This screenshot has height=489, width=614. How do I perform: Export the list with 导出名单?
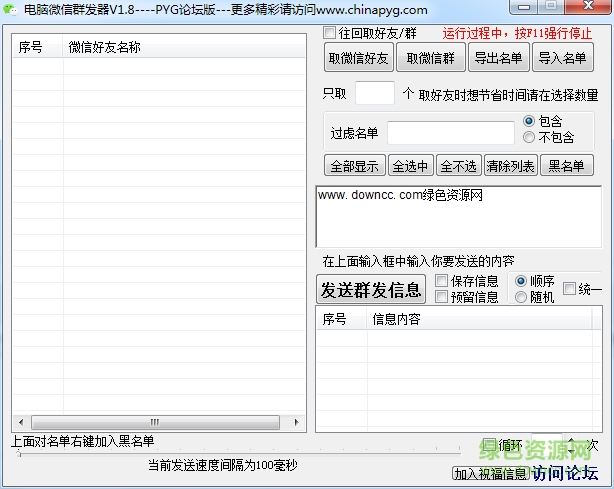(499, 58)
